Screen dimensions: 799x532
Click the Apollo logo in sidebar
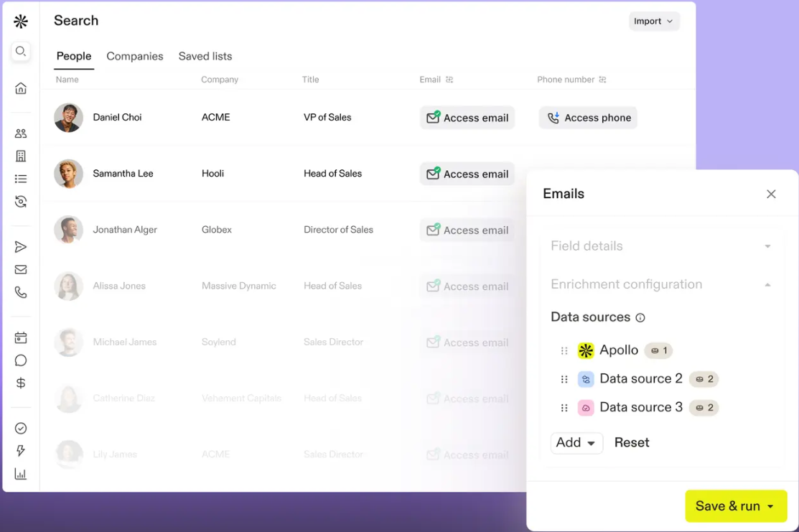click(x=21, y=21)
